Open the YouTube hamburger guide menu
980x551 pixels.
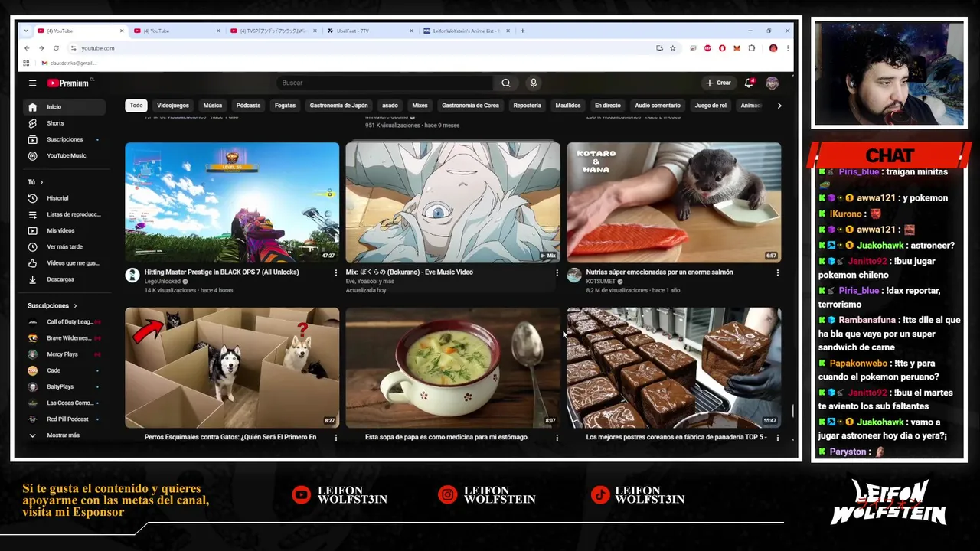pos(32,83)
